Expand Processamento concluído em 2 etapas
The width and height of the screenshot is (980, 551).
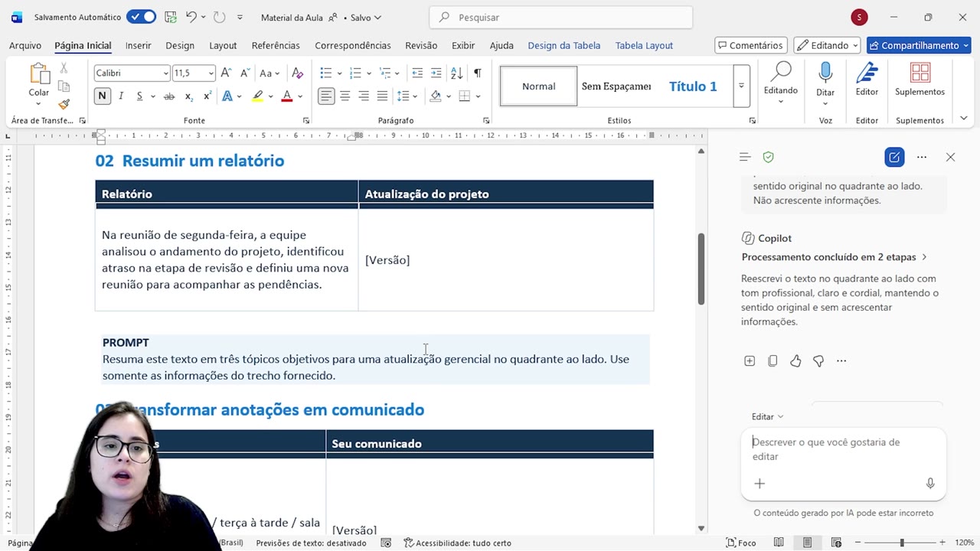[x=835, y=257]
